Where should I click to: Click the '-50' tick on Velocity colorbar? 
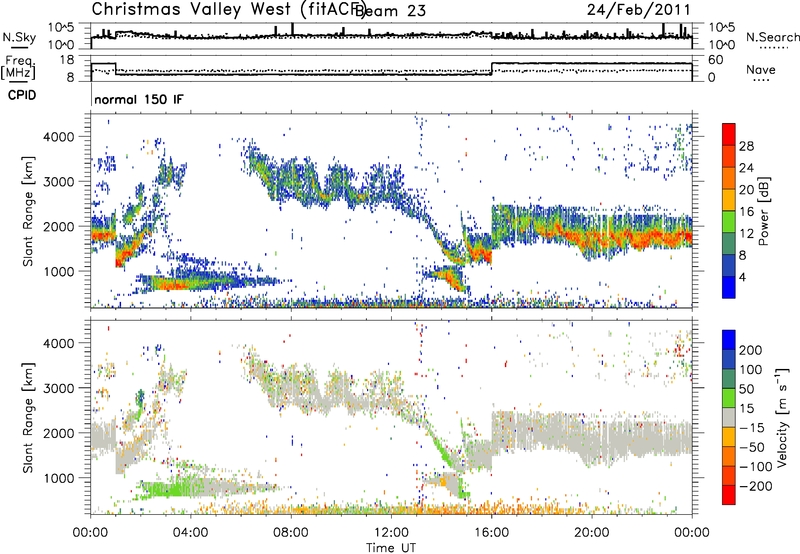(x=752, y=447)
